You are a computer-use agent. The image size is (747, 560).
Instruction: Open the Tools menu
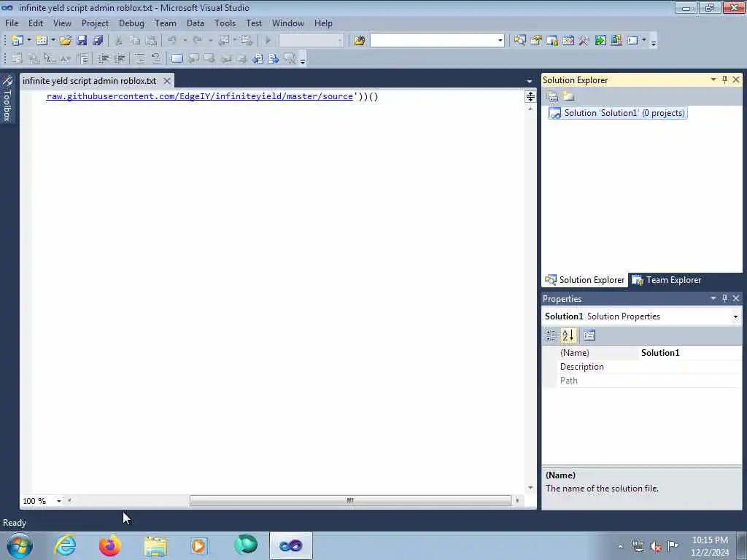225,23
